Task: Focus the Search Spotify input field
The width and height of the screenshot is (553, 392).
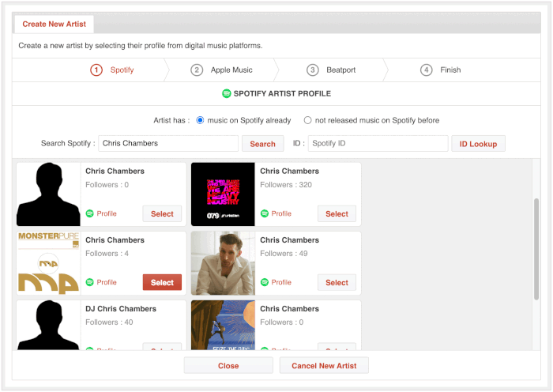Action: click(168, 143)
